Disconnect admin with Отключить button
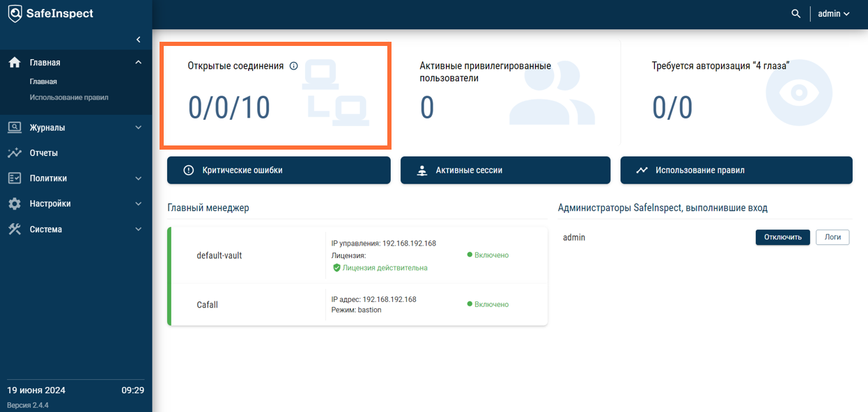Screen dimensions: 868x412 click(x=783, y=237)
